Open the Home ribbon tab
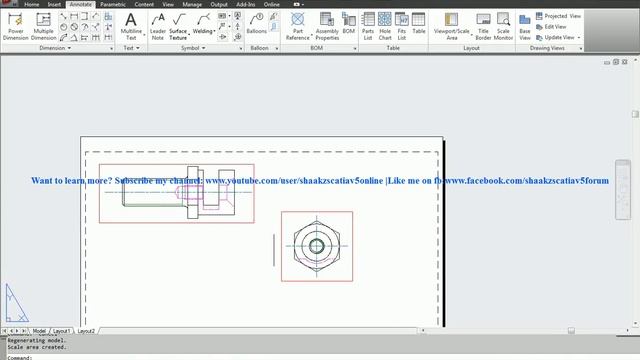This screenshot has height=360, width=640. pyautogui.click(x=31, y=4)
